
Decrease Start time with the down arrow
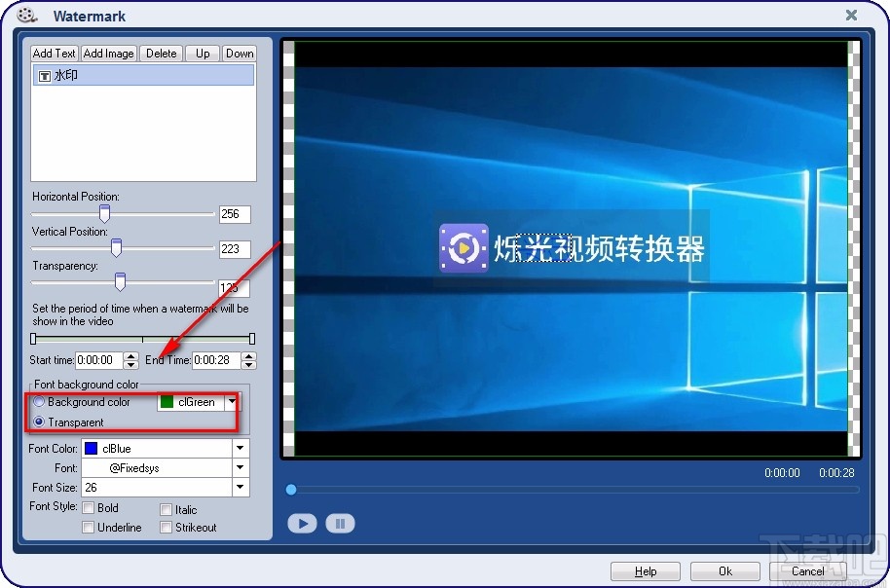click(131, 364)
